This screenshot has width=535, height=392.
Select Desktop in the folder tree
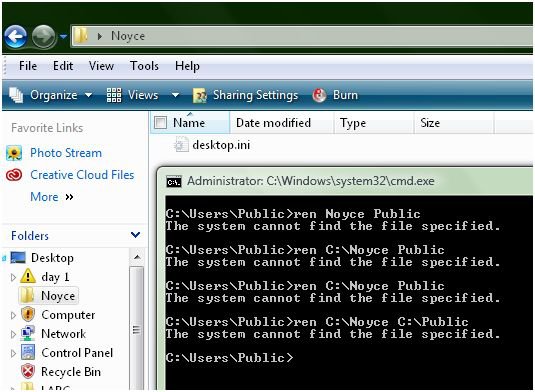click(x=52, y=258)
